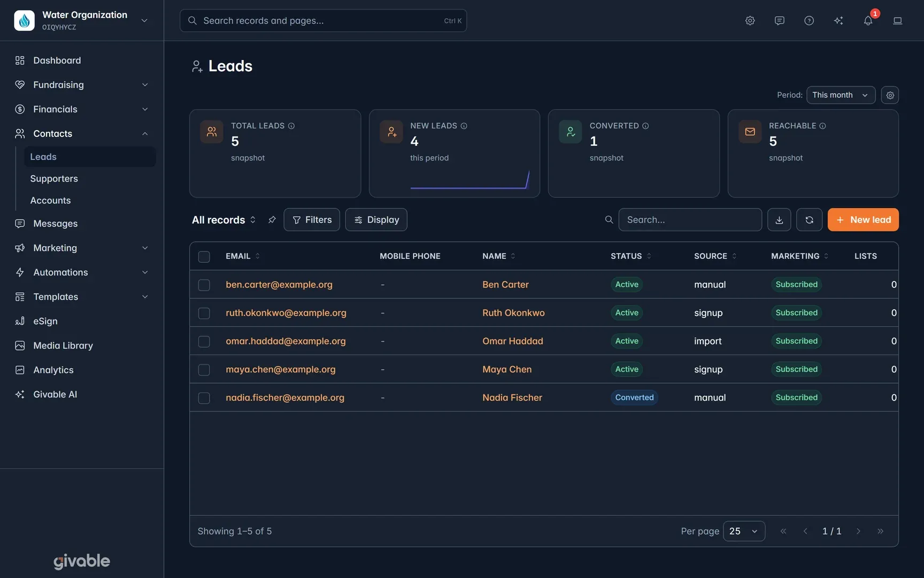This screenshot has height=578, width=924.
Task: Open the Period This month dropdown
Action: click(841, 95)
